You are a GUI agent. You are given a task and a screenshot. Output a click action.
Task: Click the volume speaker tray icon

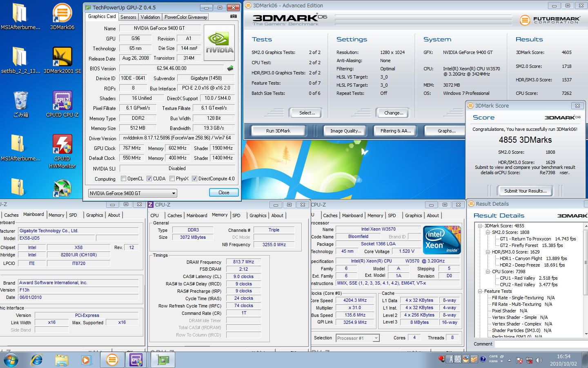[539, 360]
